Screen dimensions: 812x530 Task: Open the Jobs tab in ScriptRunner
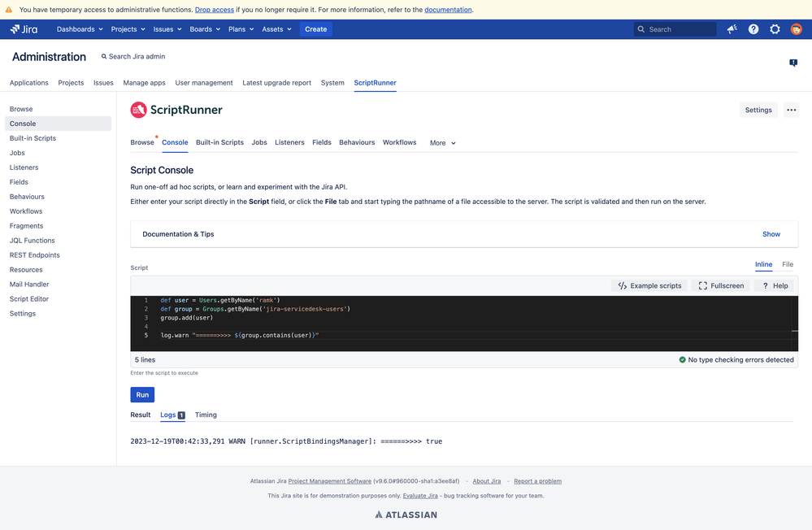click(x=259, y=142)
